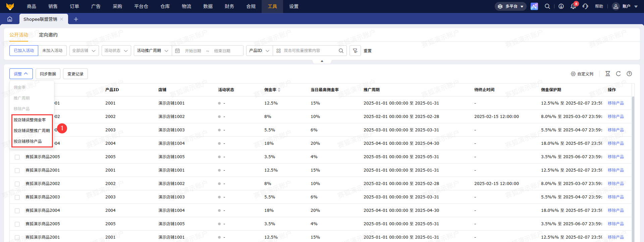Open the 全部店铺 dropdown

pos(84,51)
